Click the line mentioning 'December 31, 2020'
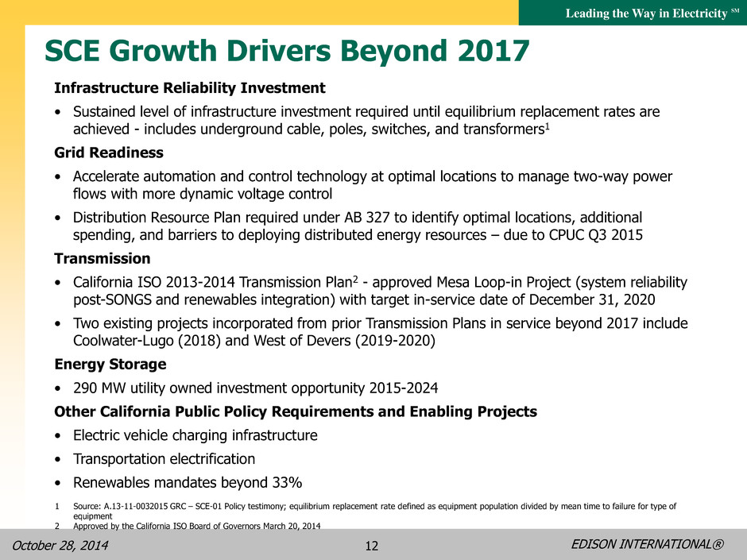 point(364,300)
